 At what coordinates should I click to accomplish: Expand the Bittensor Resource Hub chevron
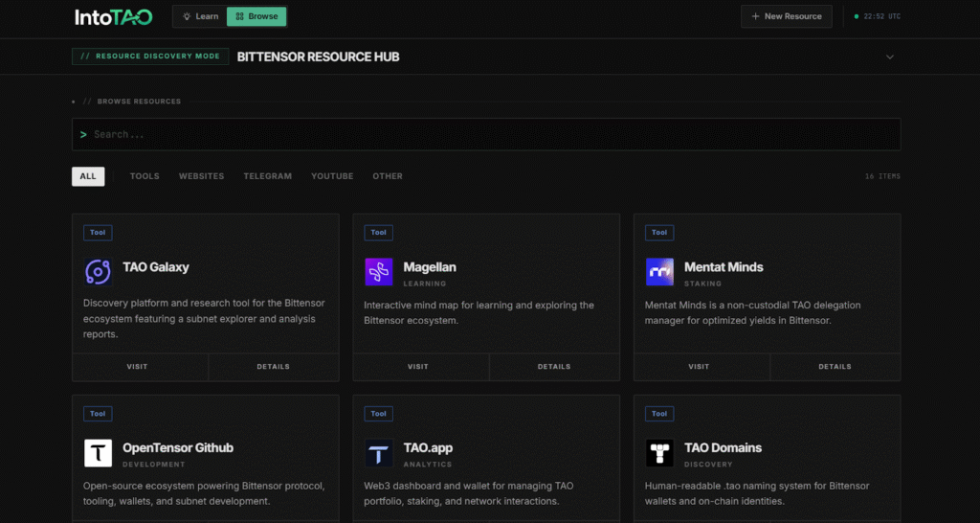[889, 57]
